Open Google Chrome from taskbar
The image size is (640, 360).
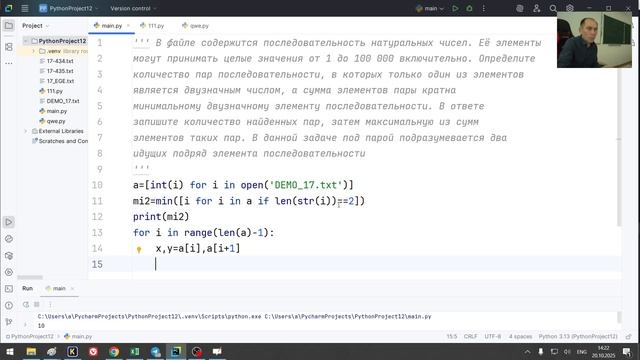point(114,351)
